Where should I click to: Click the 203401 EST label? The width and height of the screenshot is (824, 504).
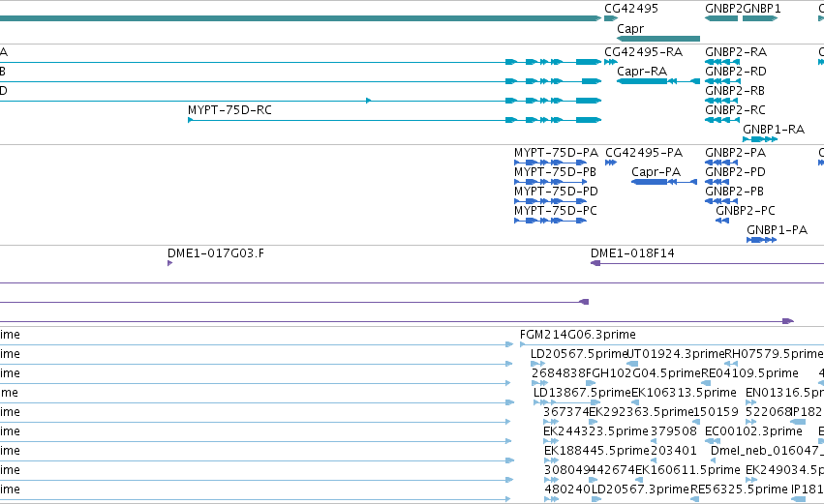(673, 451)
